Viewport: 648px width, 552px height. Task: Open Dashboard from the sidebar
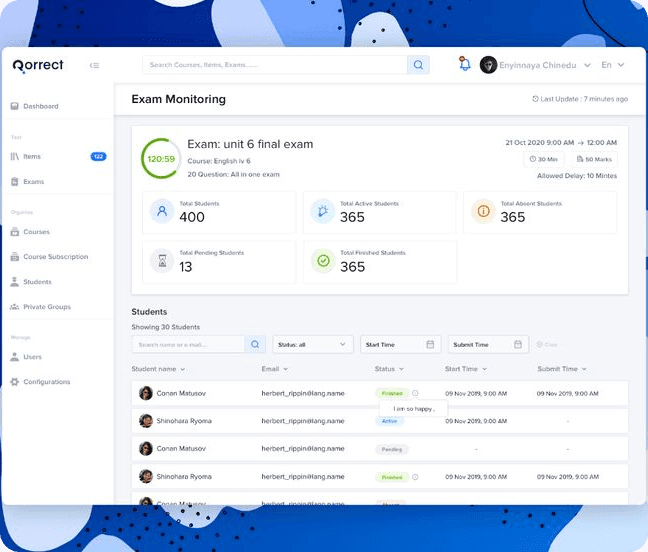[x=40, y=106]
